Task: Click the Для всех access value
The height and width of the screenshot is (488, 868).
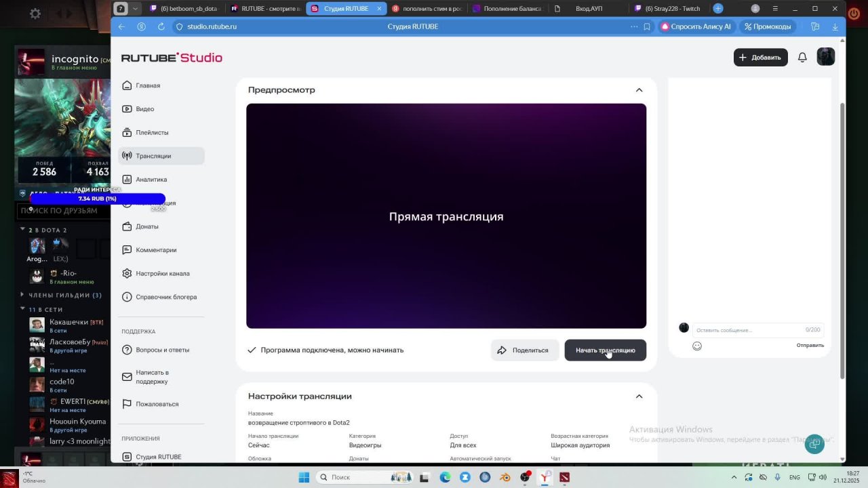Action: [x=463, y=445]
